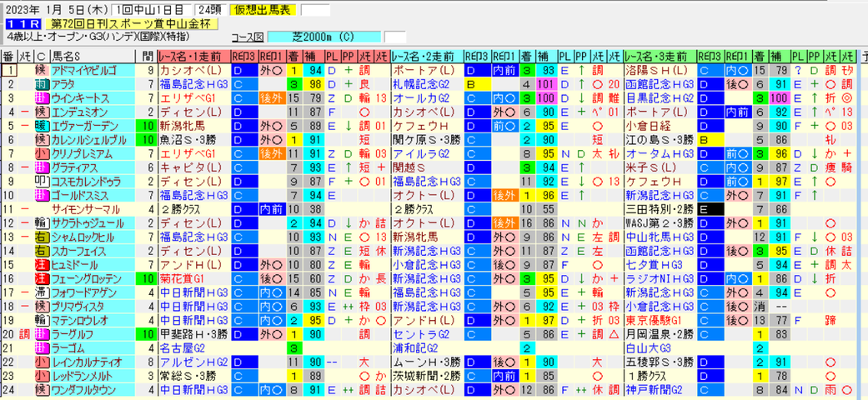This screenshot has height=400, width=868.
Task: Click the 候 badge beside アドマイヤビルゴ
Action: click(x=42, y=70)
